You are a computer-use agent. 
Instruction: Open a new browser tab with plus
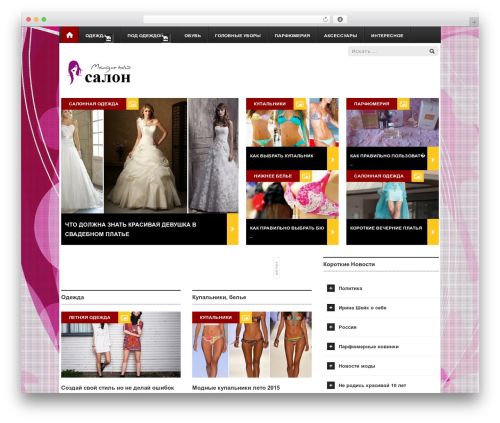(474, 22)
